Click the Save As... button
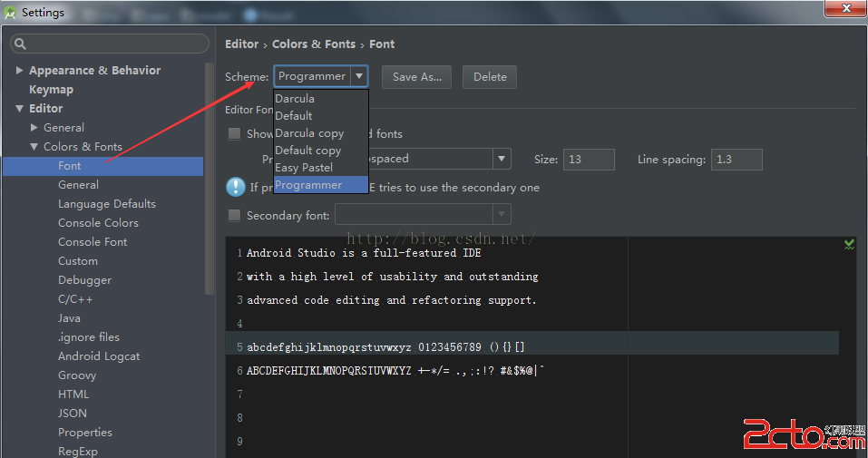The image size is (868, 458). click(x=416, y=77)
